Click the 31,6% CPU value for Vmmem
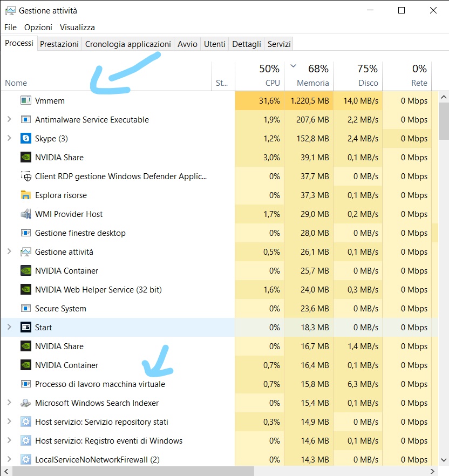 269,100
